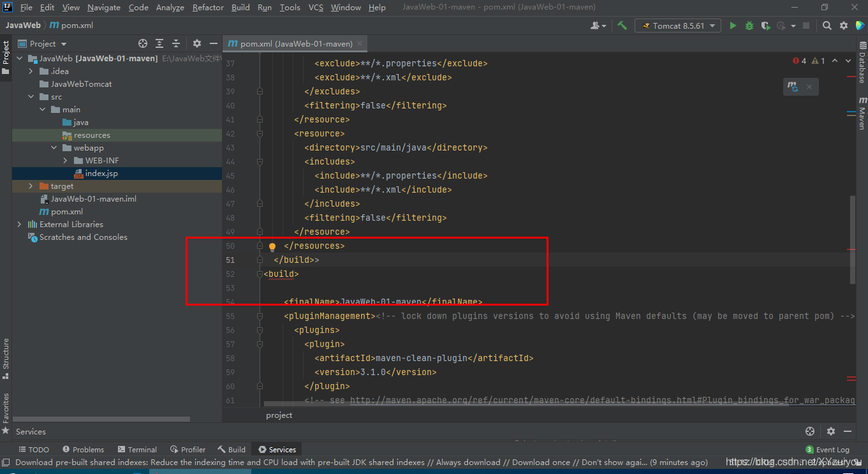The height and width of the screenshot is (474, 868).
Task: Expand the .idea folder
Action: click(x=31, y=71)
